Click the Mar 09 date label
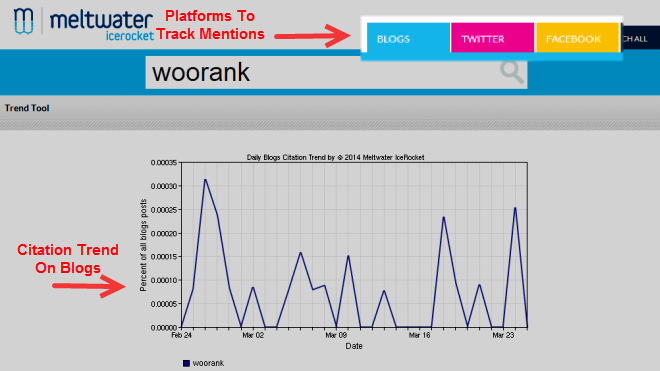Image resolution: width=660 pixels, height=371 pixels. pos(336,335)
